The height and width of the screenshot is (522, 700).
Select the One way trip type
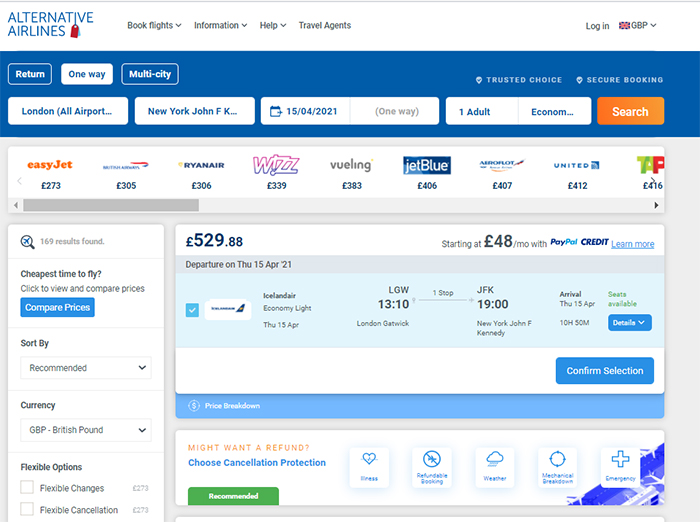click(87, 74)
